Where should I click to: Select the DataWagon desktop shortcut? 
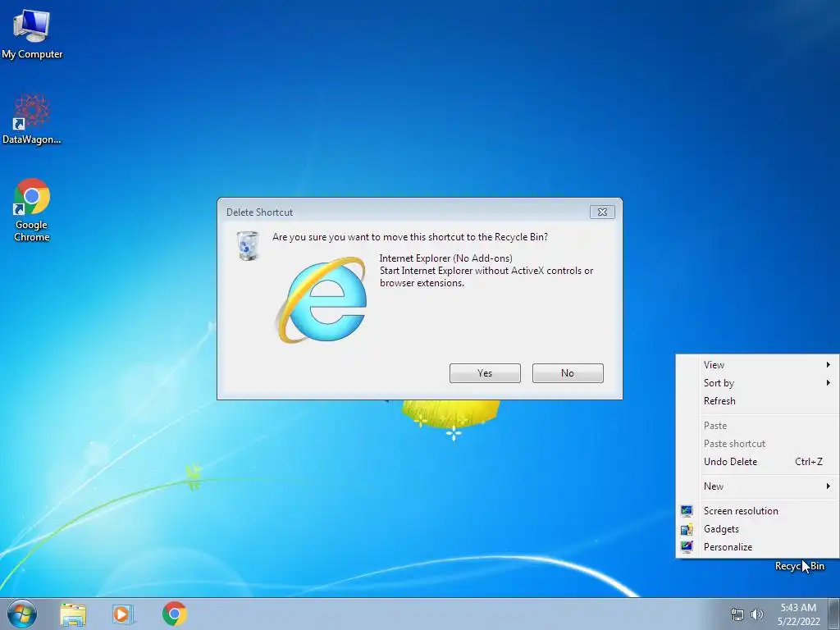click(x=32, y=119)
